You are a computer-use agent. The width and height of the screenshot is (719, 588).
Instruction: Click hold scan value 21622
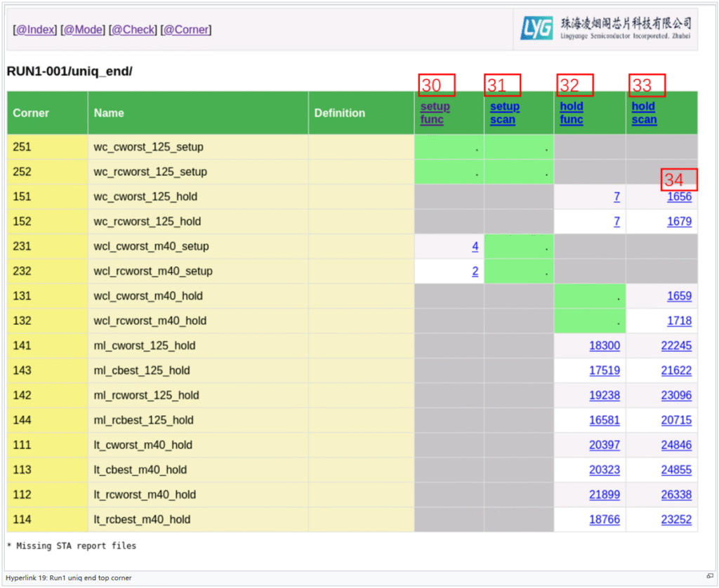coord(676,370)
